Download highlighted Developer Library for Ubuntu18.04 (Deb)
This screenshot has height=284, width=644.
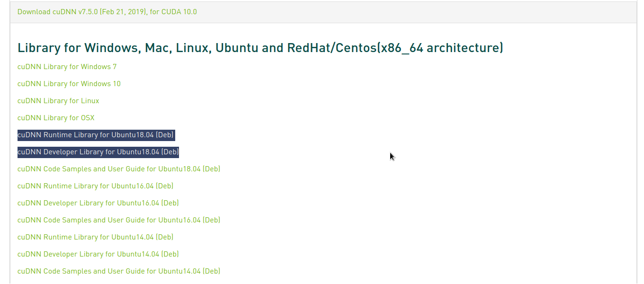(98, 152)
